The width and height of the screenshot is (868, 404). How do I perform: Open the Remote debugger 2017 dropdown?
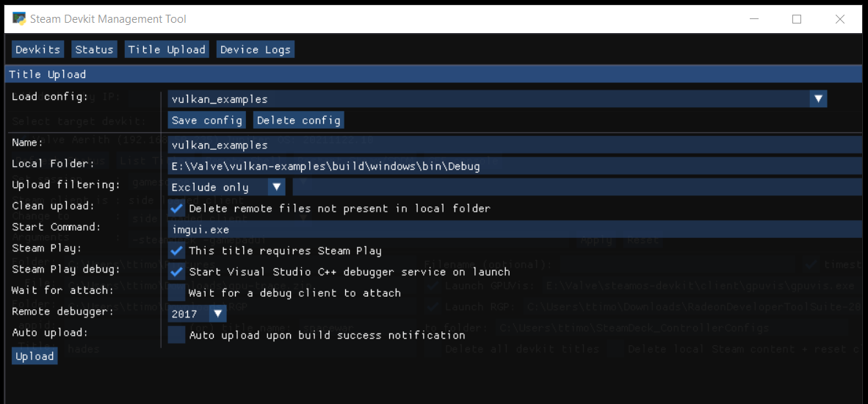click(197, 314)
